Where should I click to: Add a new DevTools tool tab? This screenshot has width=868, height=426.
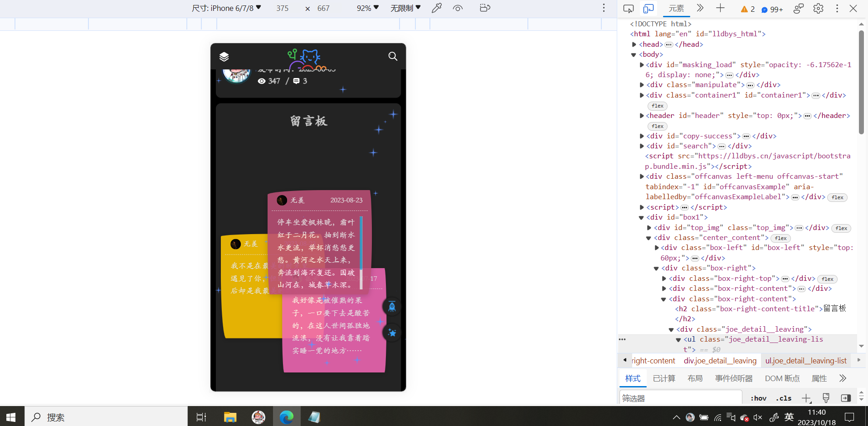click(720, 8)
